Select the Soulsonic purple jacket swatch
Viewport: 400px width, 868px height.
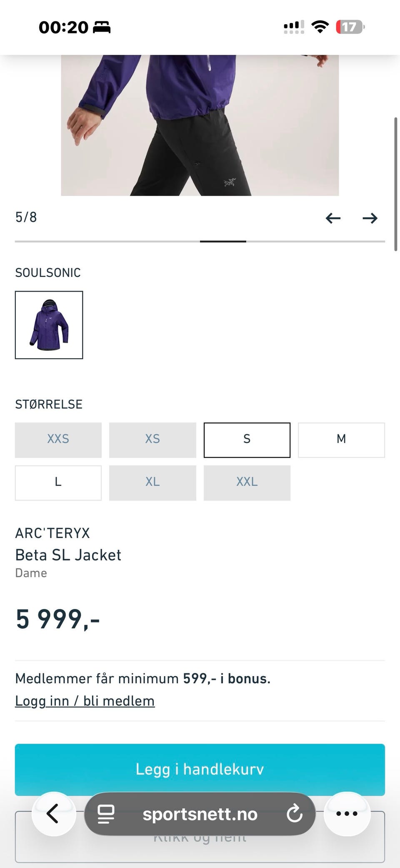49,325
